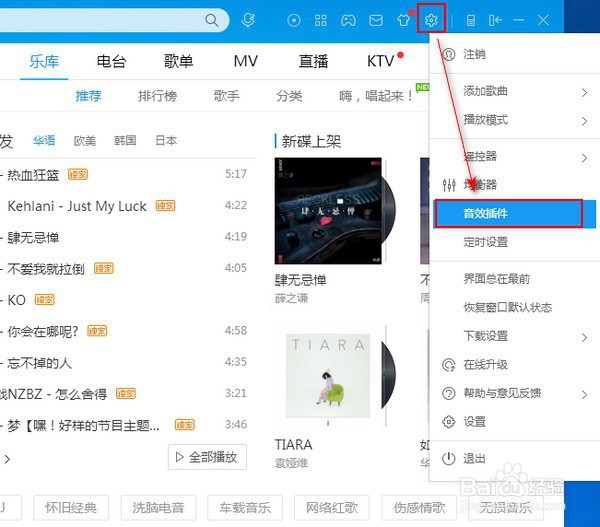Click the user icon beside 注销

tap(448, 54)
